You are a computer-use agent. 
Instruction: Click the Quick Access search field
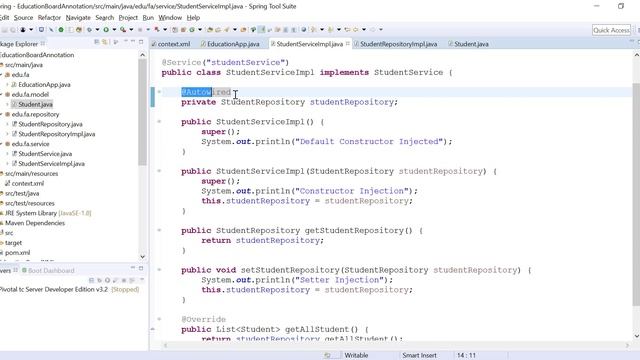click(x=611, y=30)
